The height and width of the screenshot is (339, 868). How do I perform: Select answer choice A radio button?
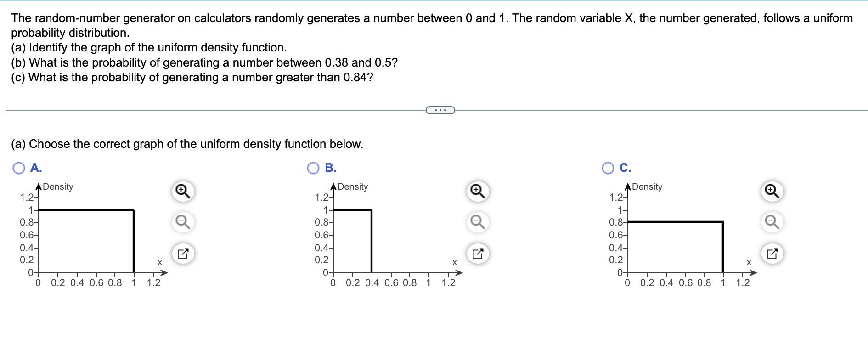pyautogui.click(x=18, y=168)
